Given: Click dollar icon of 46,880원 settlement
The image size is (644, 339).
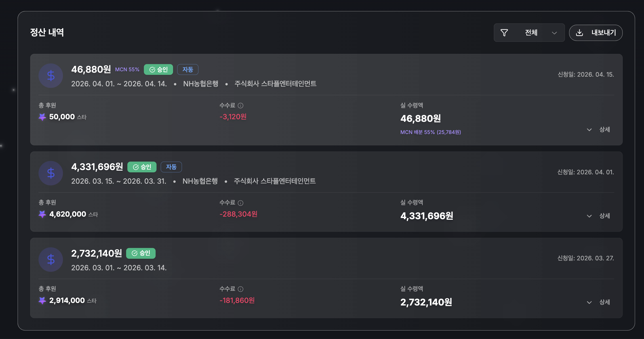Looking at the screenshot, I should (51, 76).
